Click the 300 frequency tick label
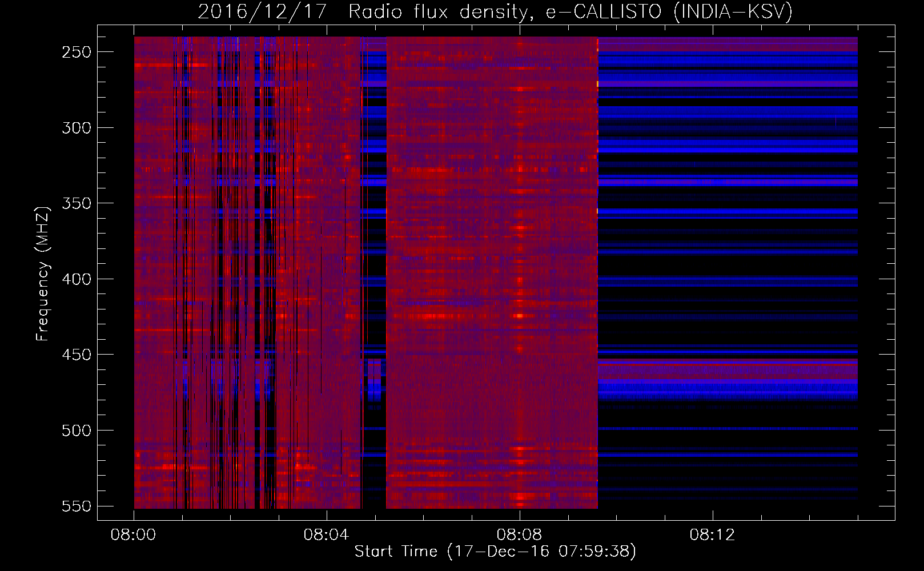The width and height of the screenshot is (924, 571). click(77, 128)
